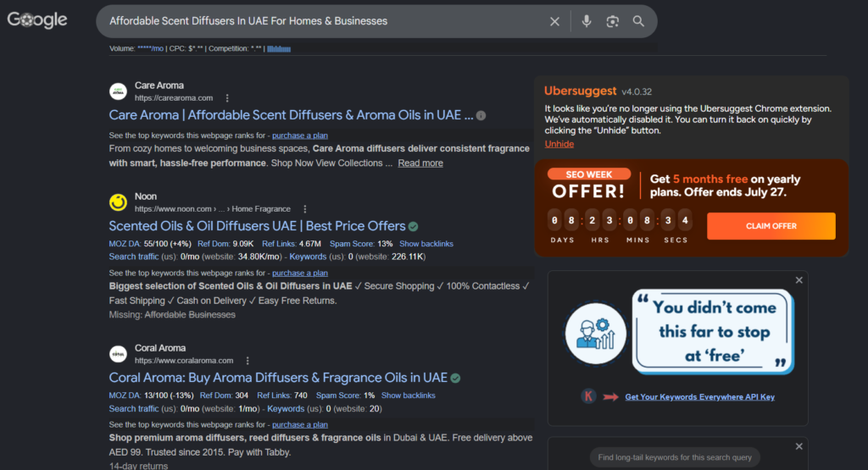Click Spam Score label for Coral Aroma

click(339, 395)
